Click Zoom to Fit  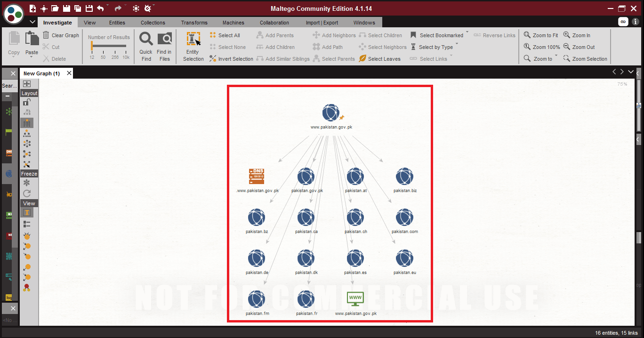[x=541, y=35]
